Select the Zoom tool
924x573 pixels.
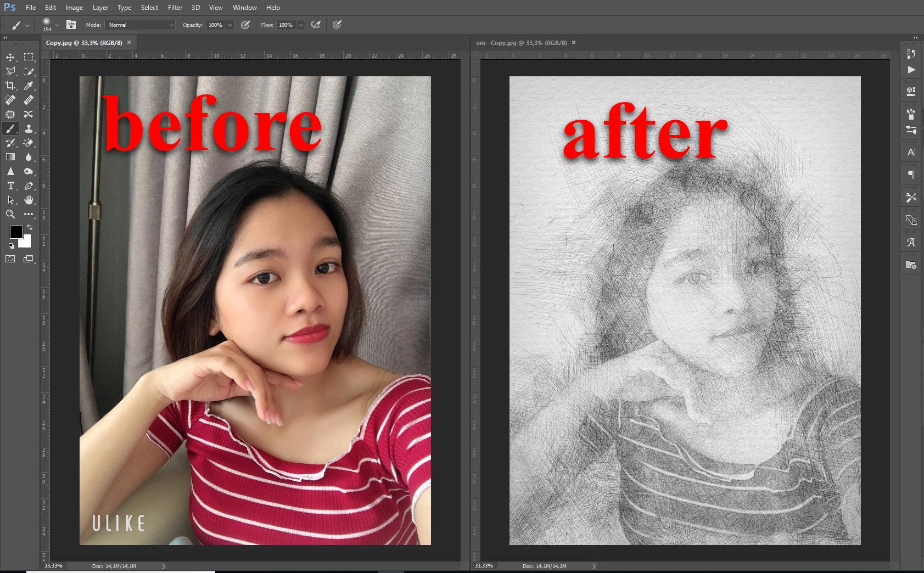9,214
